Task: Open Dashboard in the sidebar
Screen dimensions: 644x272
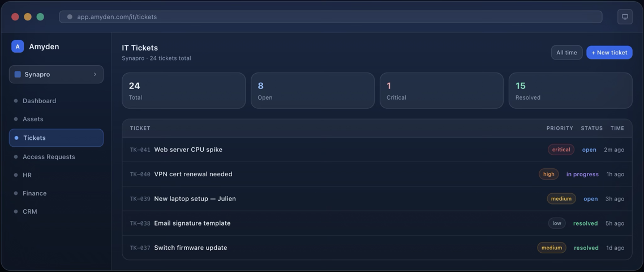Action: [x=56, y=101]
